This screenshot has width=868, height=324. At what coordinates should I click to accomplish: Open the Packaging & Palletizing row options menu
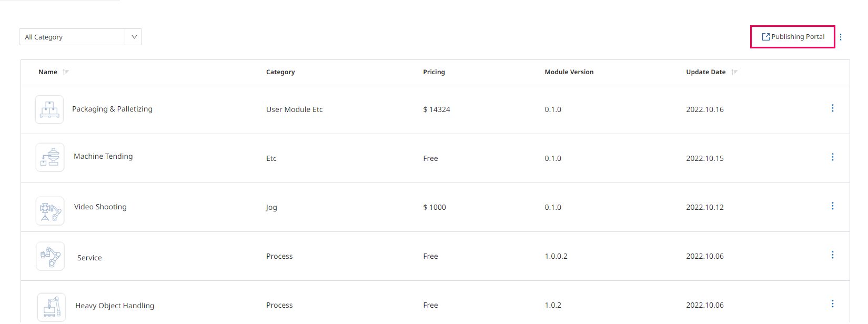tap(832, 108)
